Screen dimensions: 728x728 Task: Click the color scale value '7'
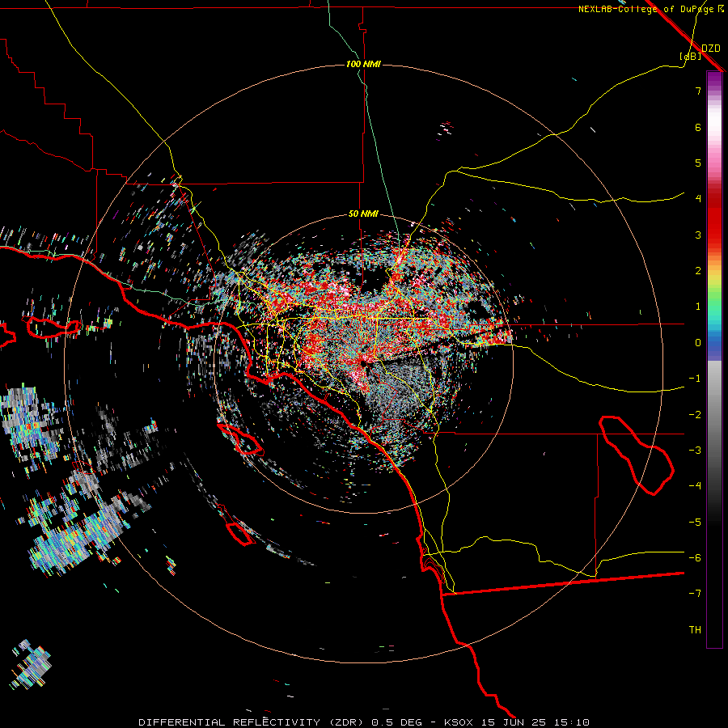point(698,91)
